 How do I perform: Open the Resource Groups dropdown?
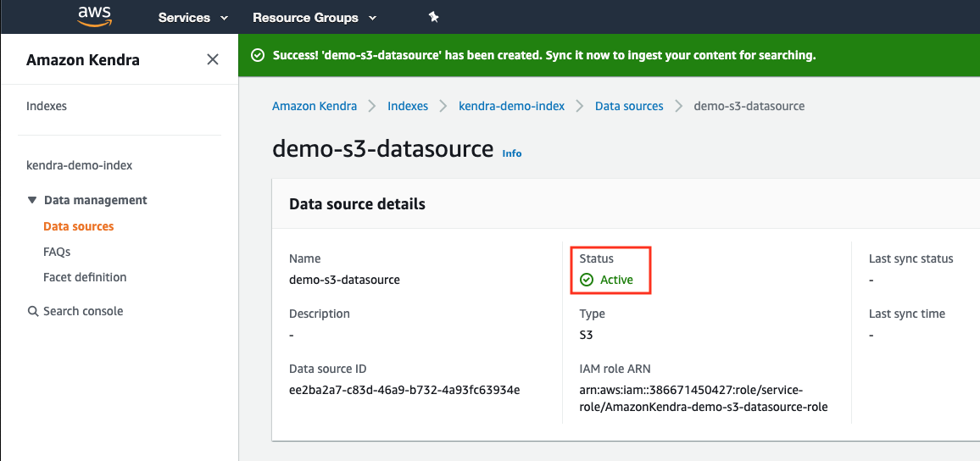tap(315, 18)
